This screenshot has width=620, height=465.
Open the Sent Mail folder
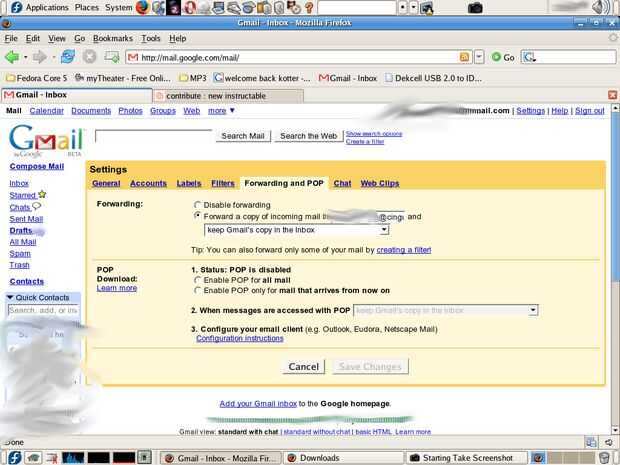pyautogui.click(x=26, y=219)
